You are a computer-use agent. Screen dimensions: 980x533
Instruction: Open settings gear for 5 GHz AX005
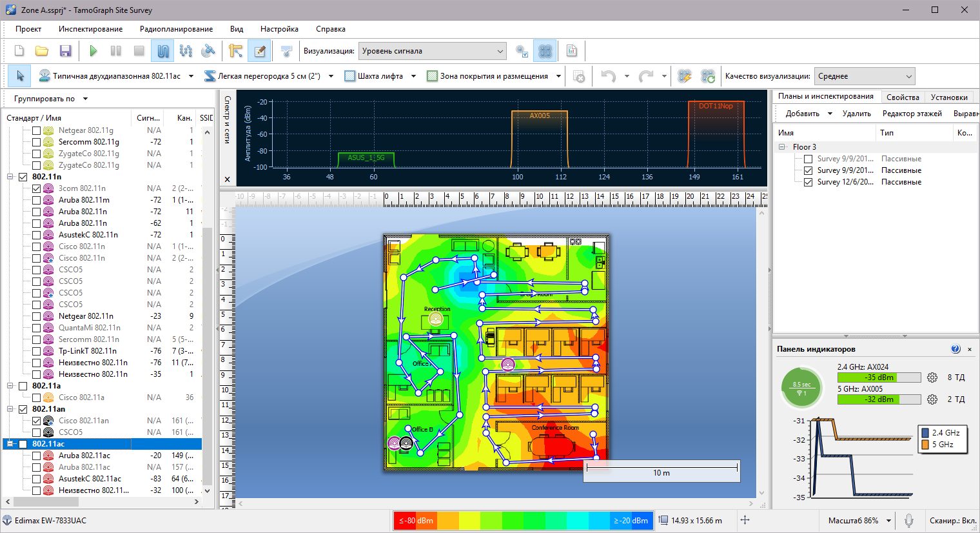[x=932, y=399]
